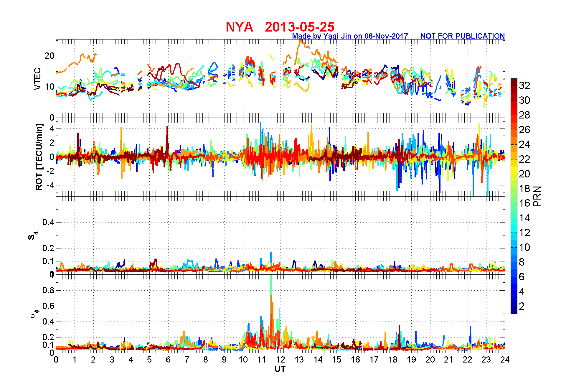Click the sigma-phi axis label
Screen dimensions: 561x392
point(34,313)
